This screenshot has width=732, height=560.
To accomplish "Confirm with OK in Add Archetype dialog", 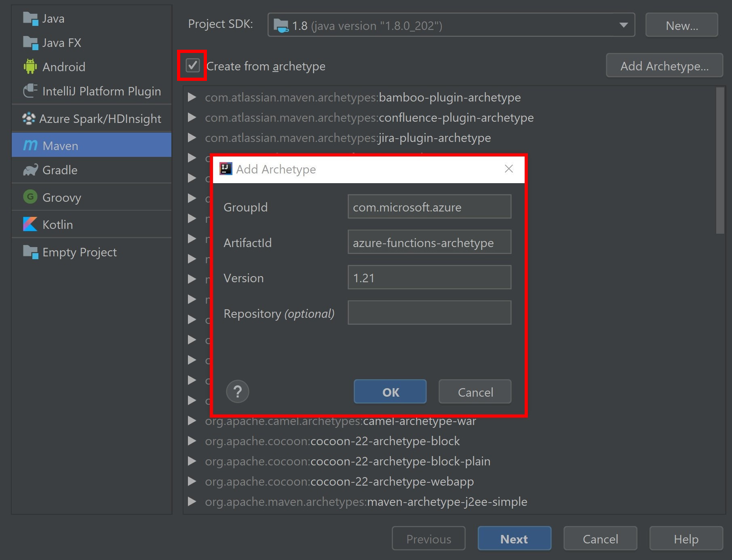I will point(390,391).
